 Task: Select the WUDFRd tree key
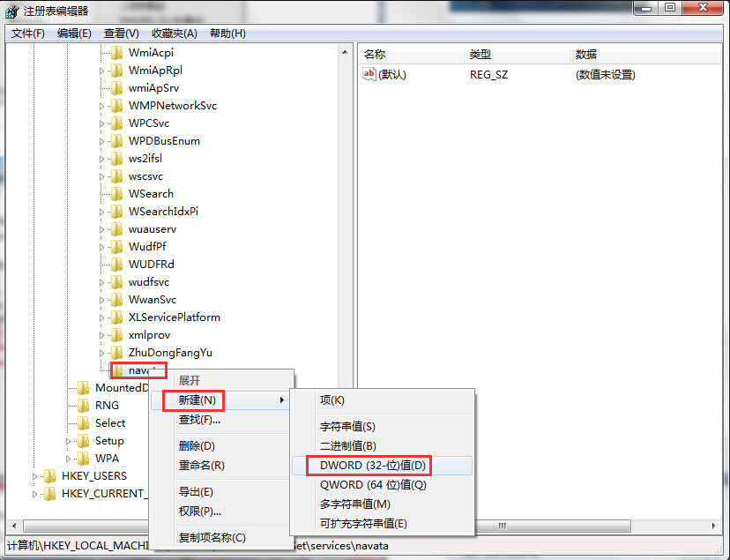pyautogui.click(x=152, y=265)
